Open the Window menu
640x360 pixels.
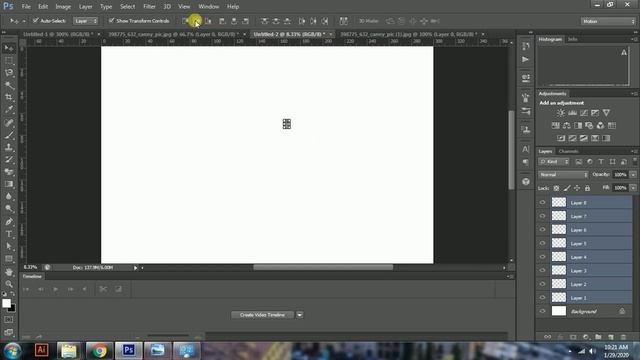point(209,7)
